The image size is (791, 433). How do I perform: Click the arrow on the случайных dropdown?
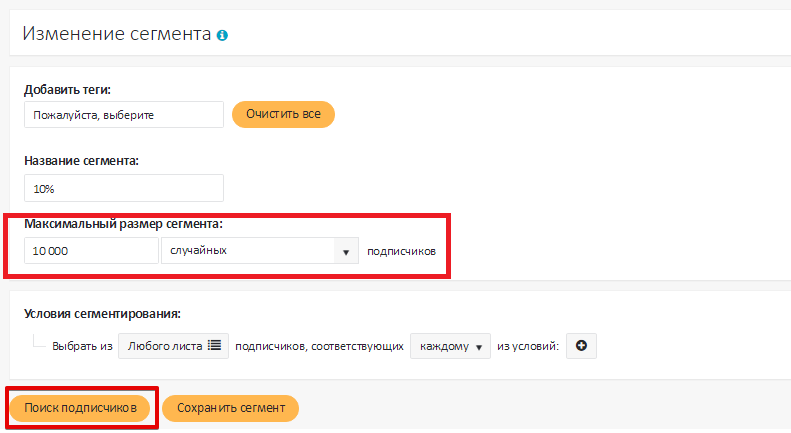(x=345, y=251)
